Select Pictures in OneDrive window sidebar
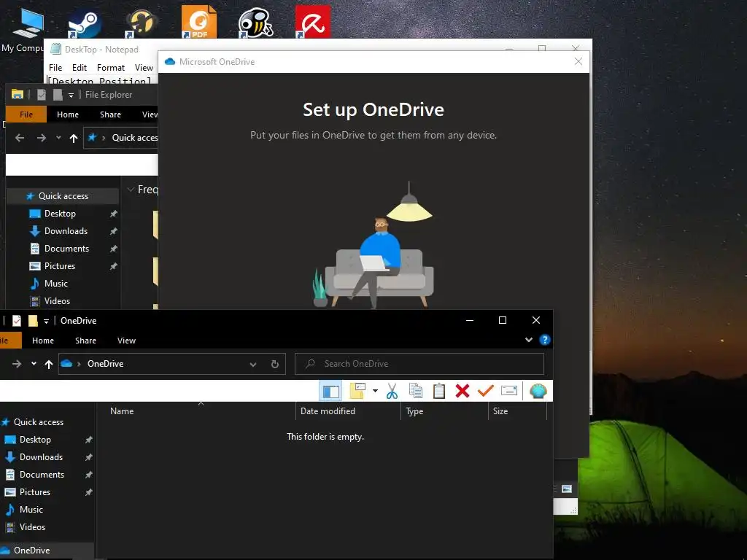The image size is (747, 560). (x=35, y=492)
